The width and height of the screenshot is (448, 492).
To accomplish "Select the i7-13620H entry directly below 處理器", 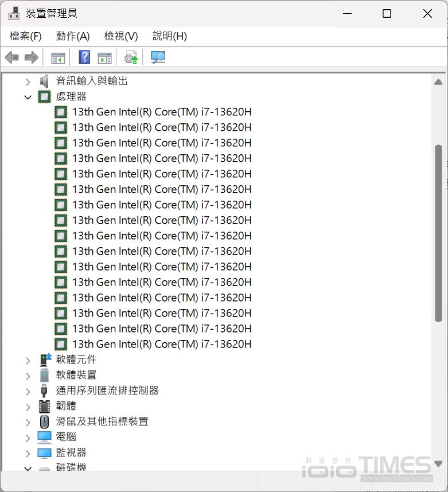I will pos(162,112).
